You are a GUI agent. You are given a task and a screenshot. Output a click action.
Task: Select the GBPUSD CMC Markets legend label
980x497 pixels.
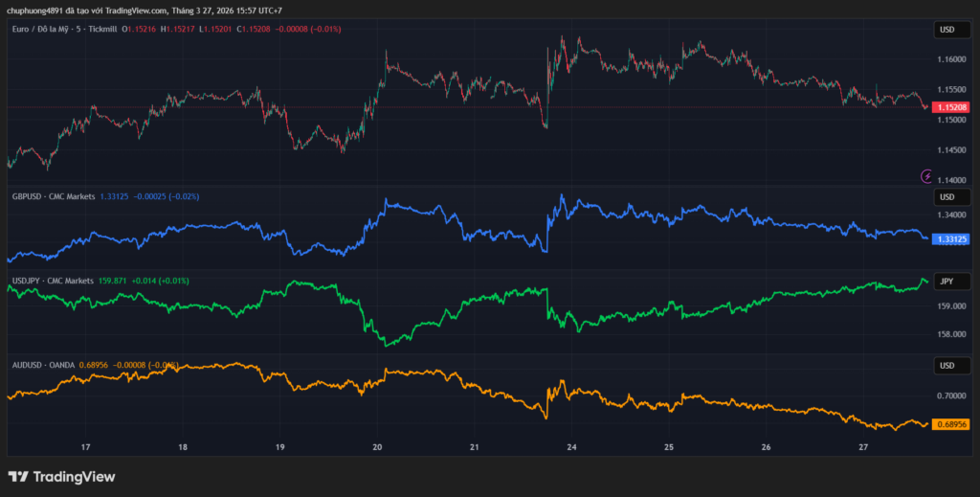click(x=54, y=196)
